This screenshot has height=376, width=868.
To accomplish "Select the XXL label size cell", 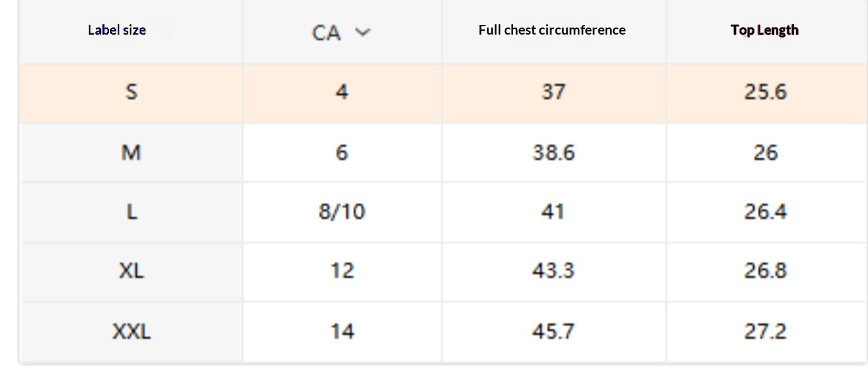I will click(131, 331).
